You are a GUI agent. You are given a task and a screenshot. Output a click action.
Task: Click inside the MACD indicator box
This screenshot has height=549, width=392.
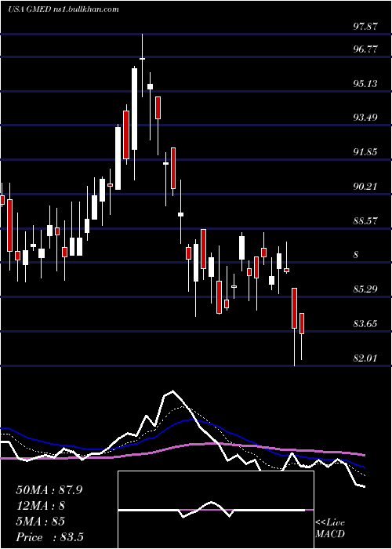(x=216, y=510)
